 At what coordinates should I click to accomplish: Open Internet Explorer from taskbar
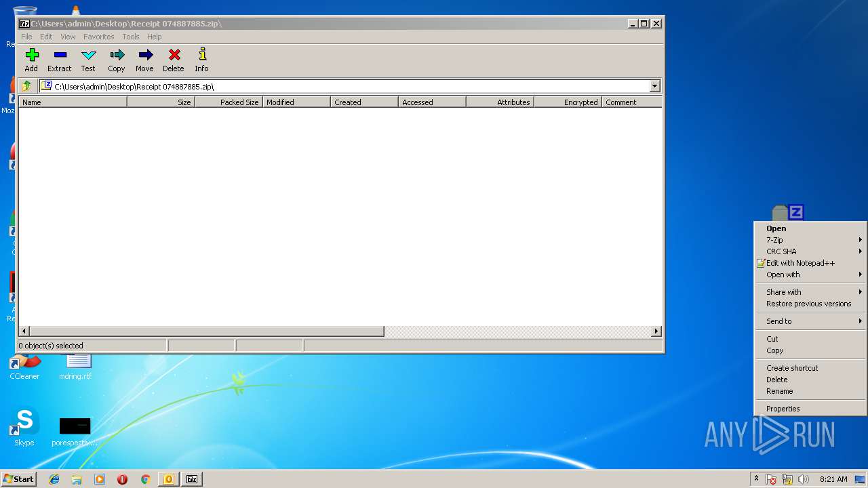coord(54,479)
